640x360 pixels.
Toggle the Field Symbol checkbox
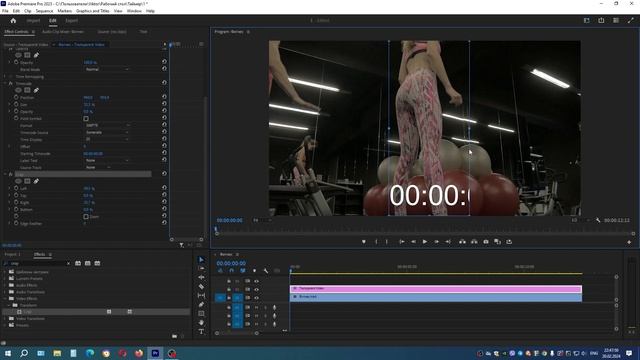pos(86,119)
